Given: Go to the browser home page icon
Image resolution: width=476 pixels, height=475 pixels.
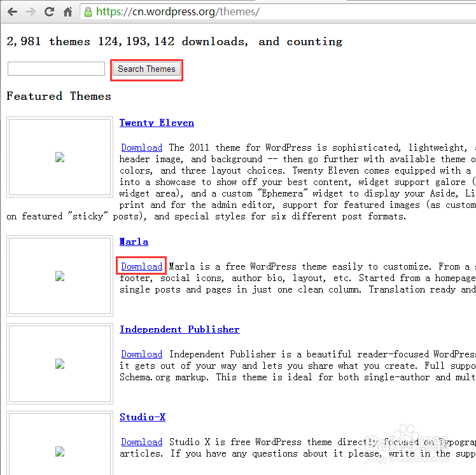Looking at the screenshot, I should click(x=67, y=12).
